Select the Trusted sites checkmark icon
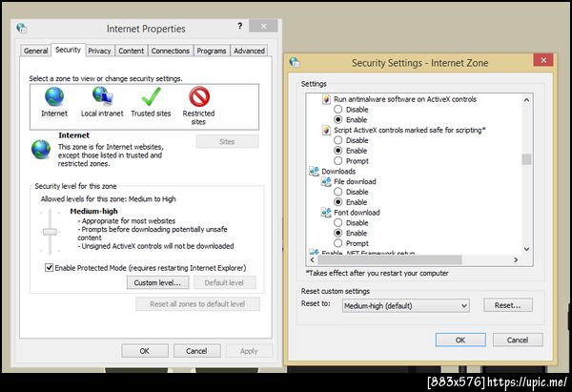 [x=151, y=96]
